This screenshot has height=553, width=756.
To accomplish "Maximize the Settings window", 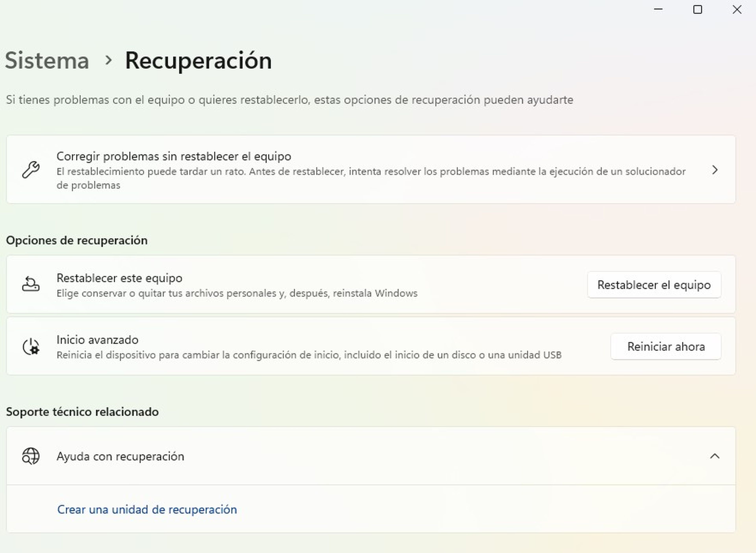I will coord(698,9).
